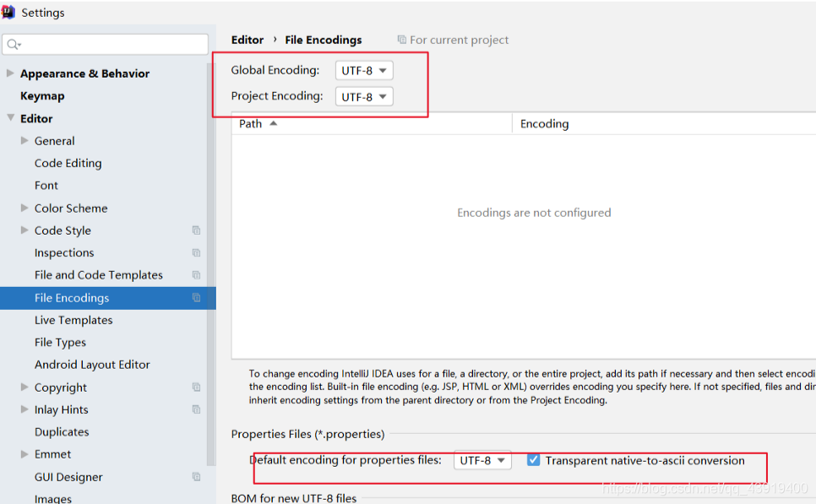Click the project-level icon beside GUI Designer
This screenshot has height=504, width=816.
click(x=196, y=476)
